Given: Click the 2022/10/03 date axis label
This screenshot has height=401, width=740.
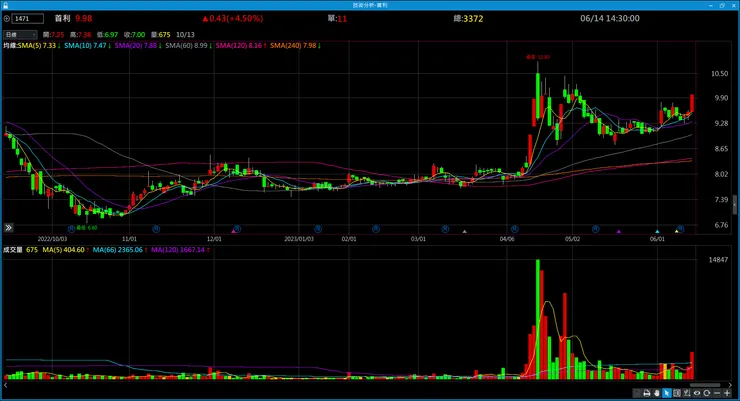Looking at the screenshot, I should [52, 239].
